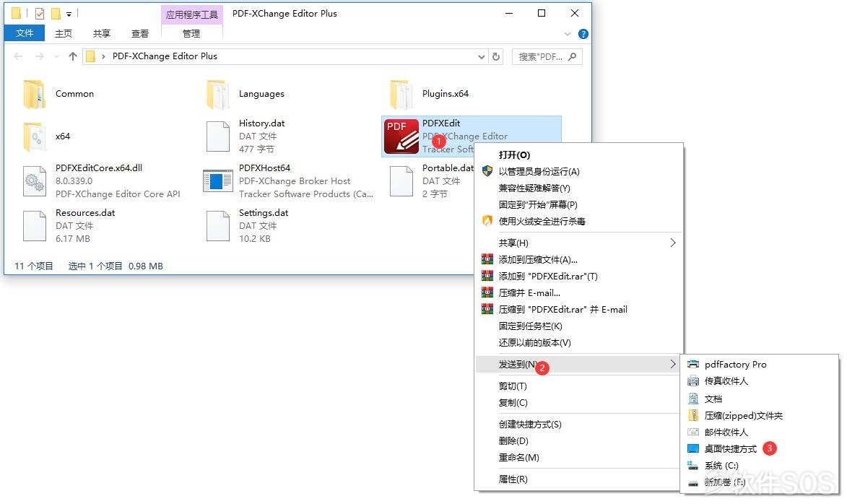The height and width of the screenshot is (504, 847).
Task: Click the 应用程序工具 contextual tab header
Action: coord(192,14)
